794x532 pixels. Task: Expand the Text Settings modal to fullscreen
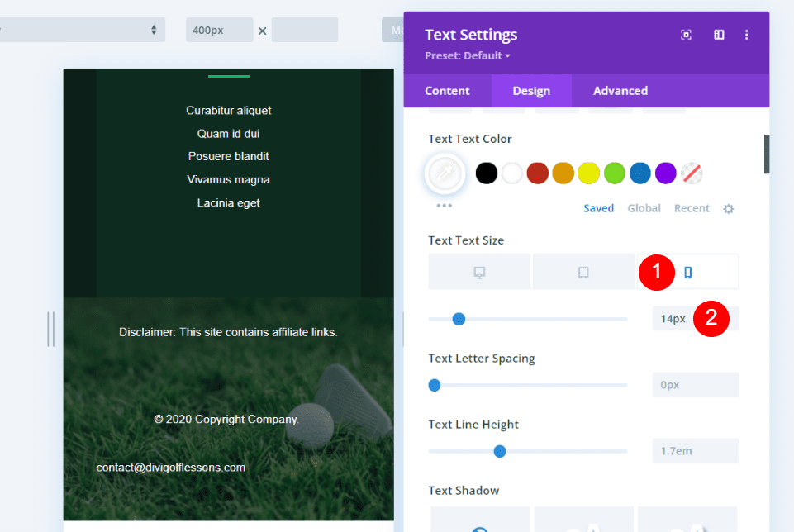(686, 35)
